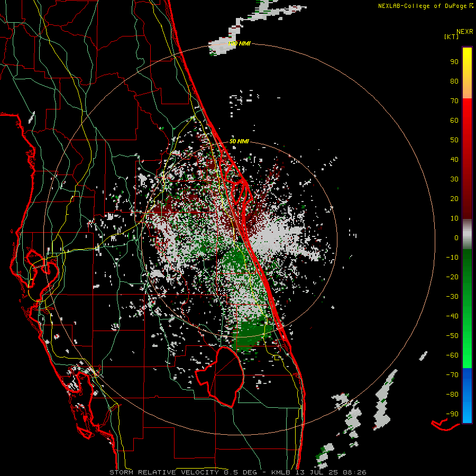Click the [KT] units label
This screenshot has width=476, height=476.
[x=452, y=36]
